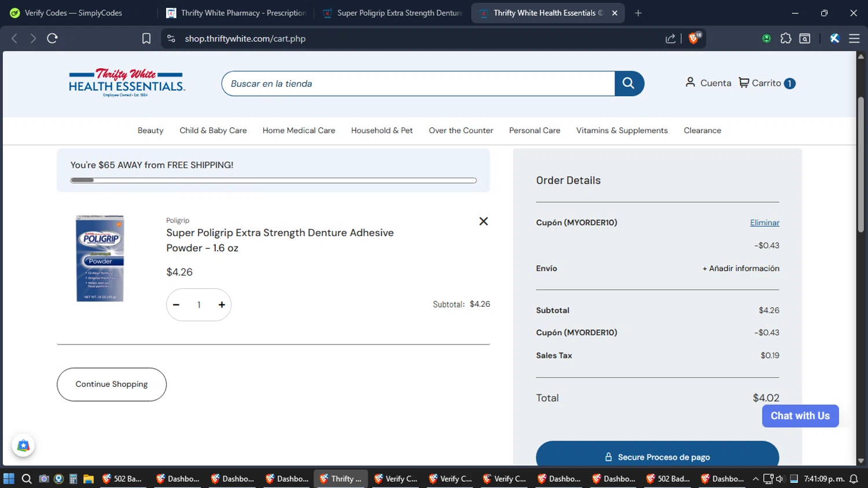Click the scrollbar down arrow
The width and height of the screenshot is (868, 488).
coord(861,461)
